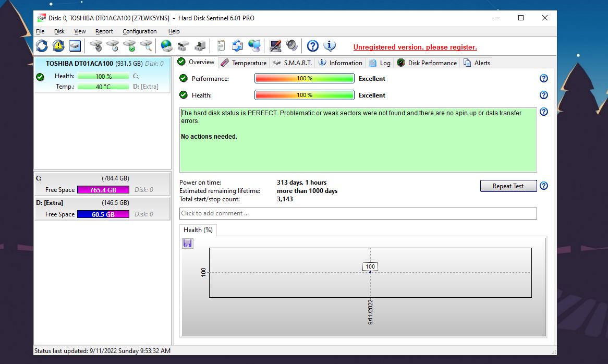
Task: Click the app icon in the title bar
Action: [42, 18]
